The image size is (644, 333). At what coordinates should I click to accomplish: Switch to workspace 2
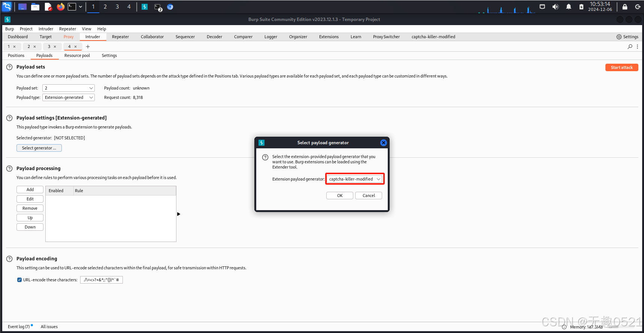105,7
